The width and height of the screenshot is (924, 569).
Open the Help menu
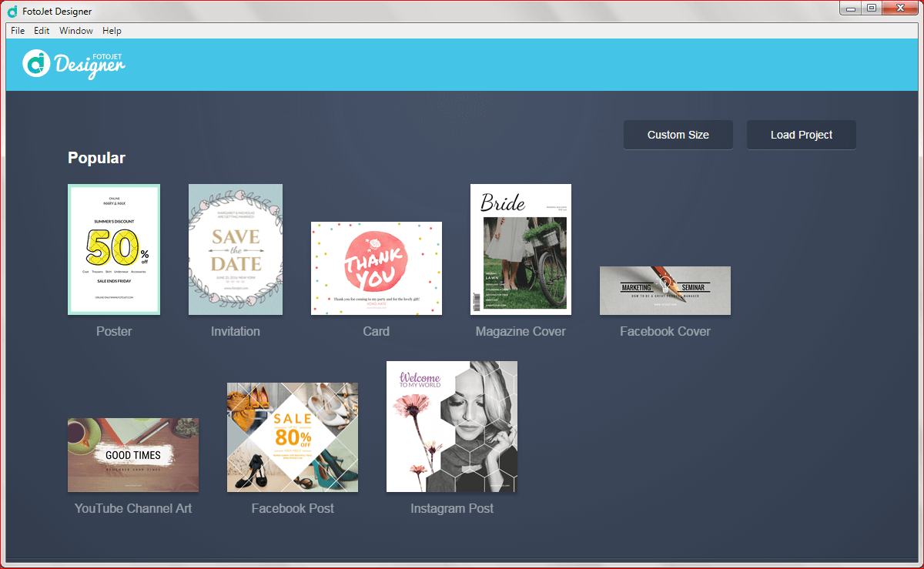(112, 31)
